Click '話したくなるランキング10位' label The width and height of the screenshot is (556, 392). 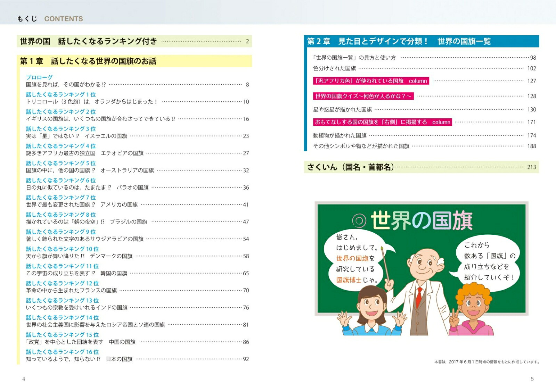pos(63,249)
